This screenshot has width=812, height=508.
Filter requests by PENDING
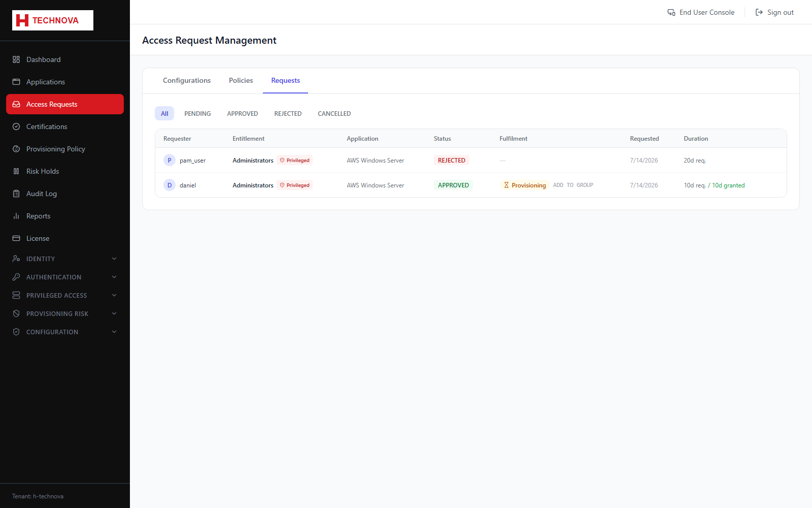(x=197, y=113)
